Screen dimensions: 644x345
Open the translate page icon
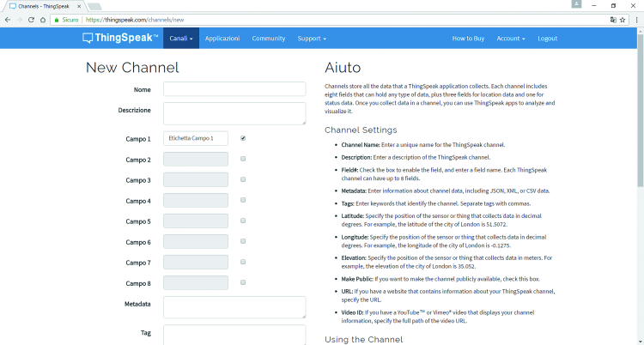613,20
